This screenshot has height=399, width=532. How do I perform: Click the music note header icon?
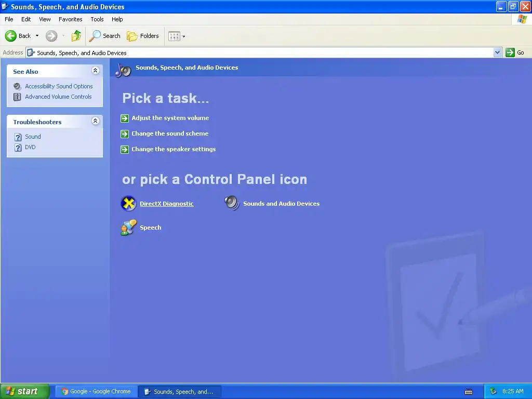(x=123, y=70)
